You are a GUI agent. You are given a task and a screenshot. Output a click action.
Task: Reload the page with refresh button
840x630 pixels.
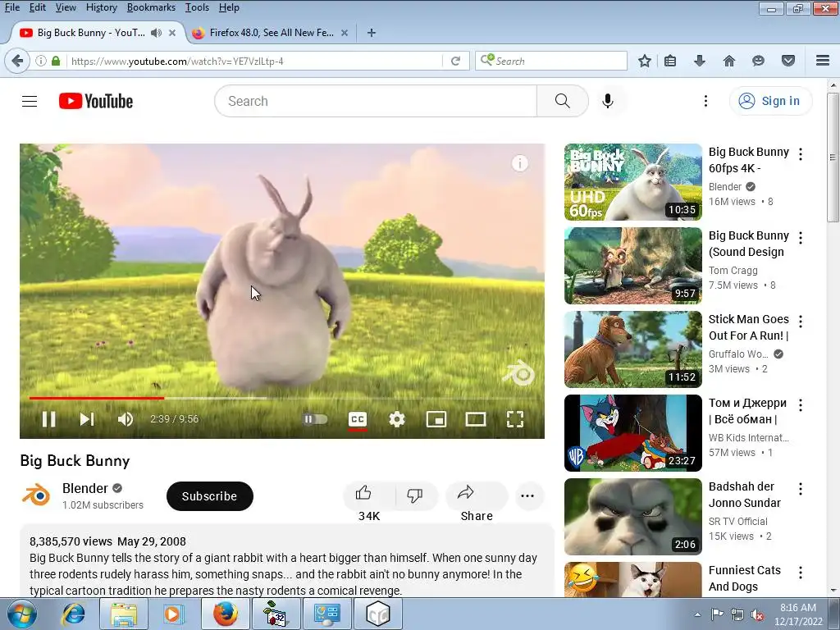[455, 61]
